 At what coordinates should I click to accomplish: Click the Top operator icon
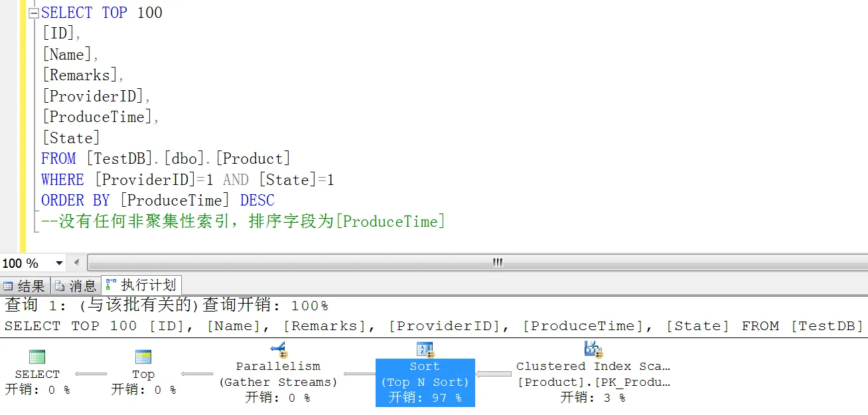point(143,357)
